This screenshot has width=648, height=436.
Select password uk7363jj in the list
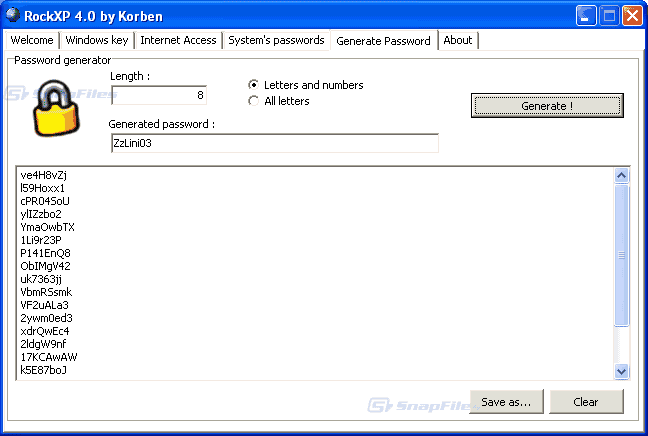(x=41, y=279)
